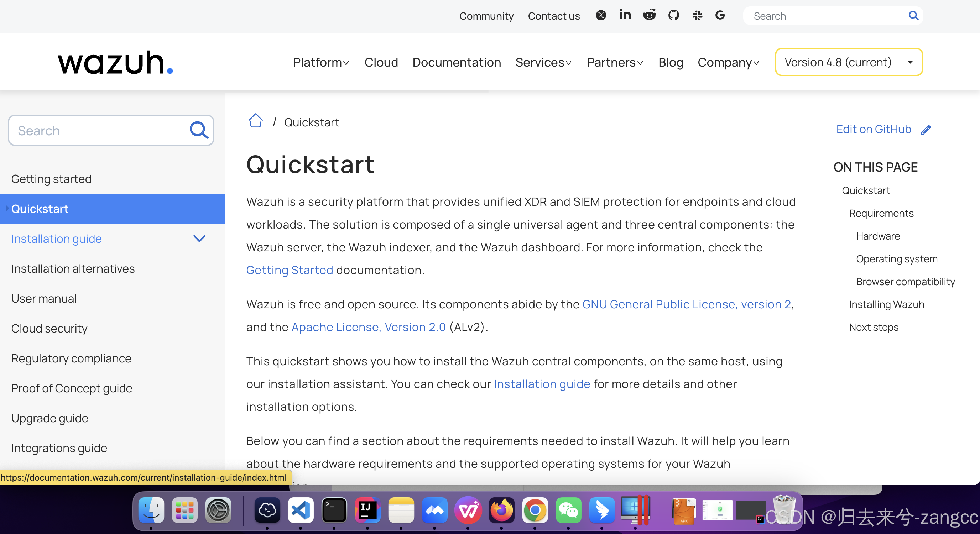Viewport: 980px width, 534px height.
Task: Select Regulatory compliance in sidebar
Action: 71,358
